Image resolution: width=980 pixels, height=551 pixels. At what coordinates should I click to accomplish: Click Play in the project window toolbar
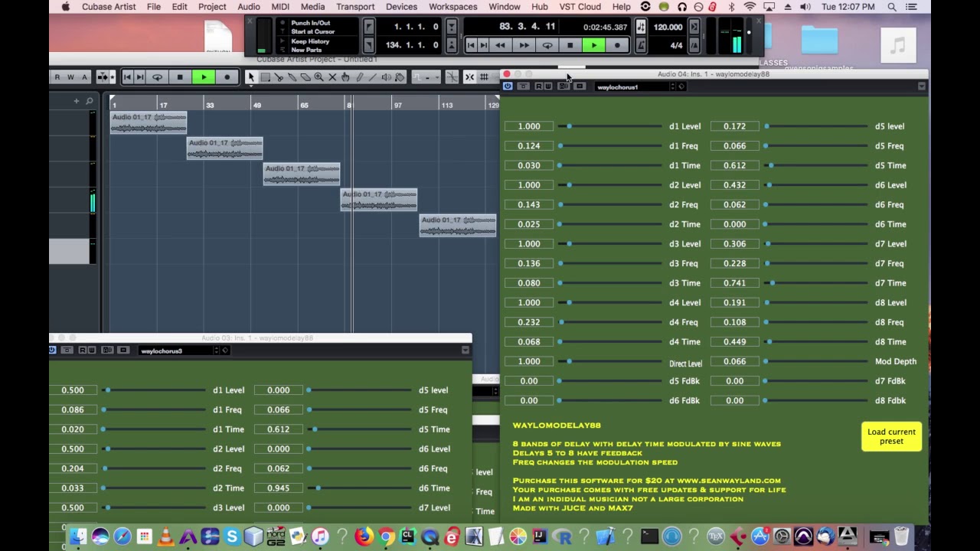[x=204, y=77]
